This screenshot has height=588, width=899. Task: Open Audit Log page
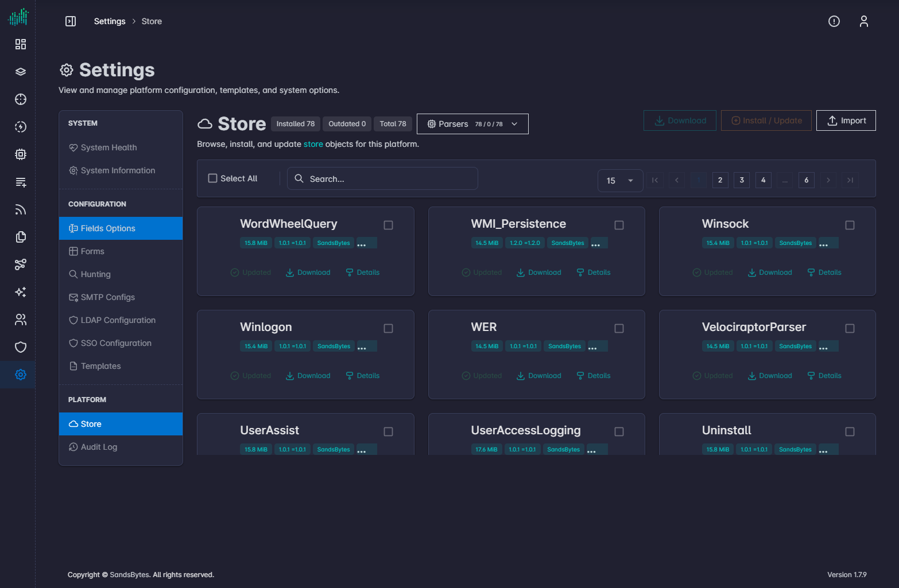click(x=121, y=447)
